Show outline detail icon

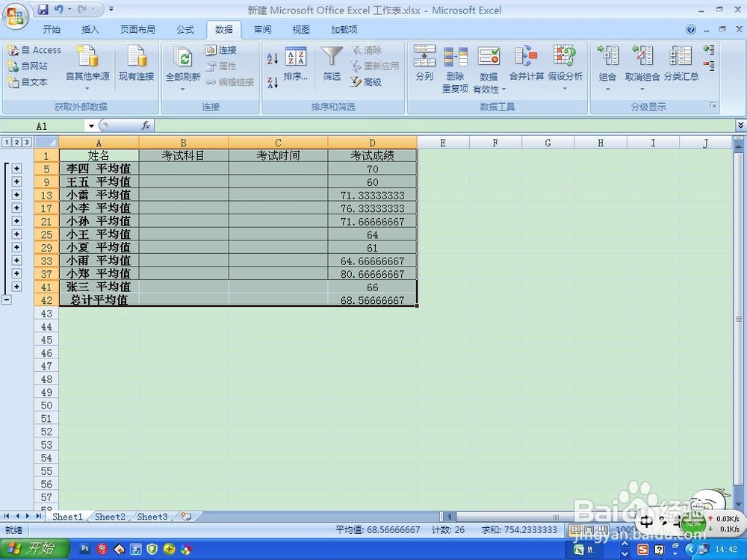[709, 49]
